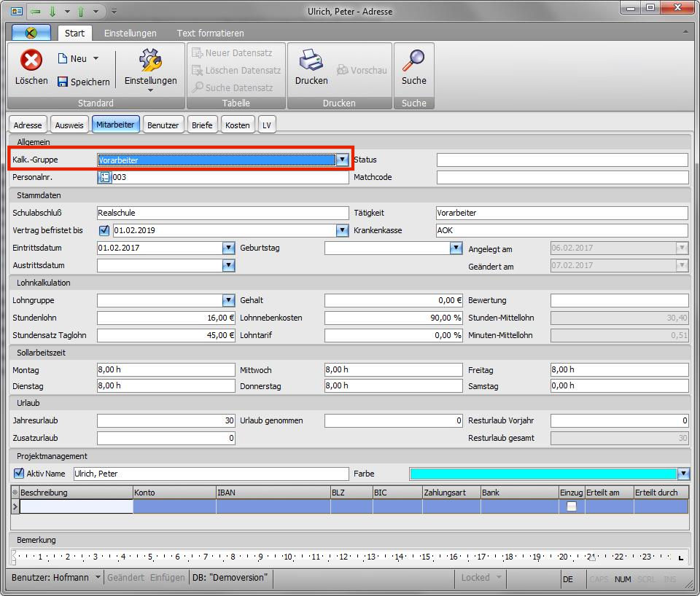This screenshot has height=596, width=700.
Task: Collapse the ribbon with the small arrow
Action: pos(685,31)
